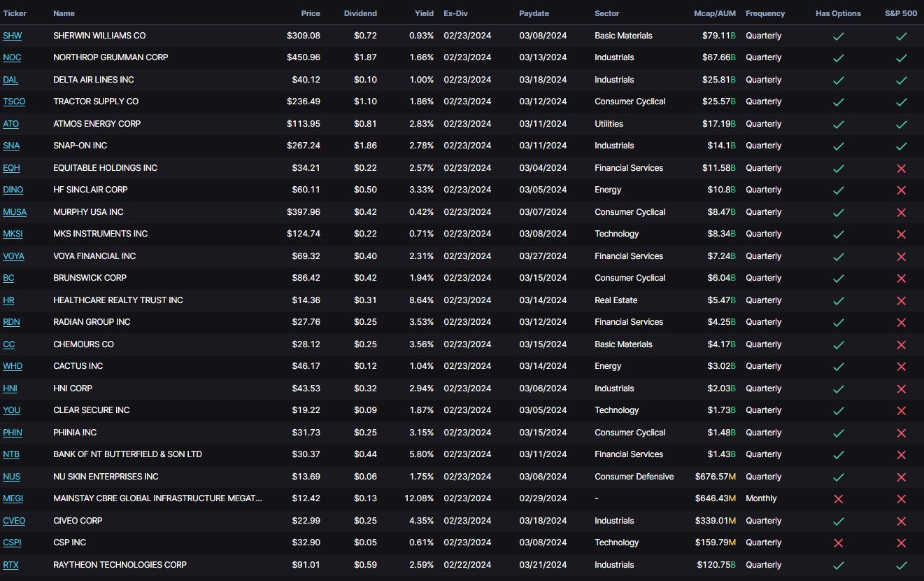This screenshot has height=581, width=924.
Task: Sort table by Ticker column header
Action: point(15,13)
